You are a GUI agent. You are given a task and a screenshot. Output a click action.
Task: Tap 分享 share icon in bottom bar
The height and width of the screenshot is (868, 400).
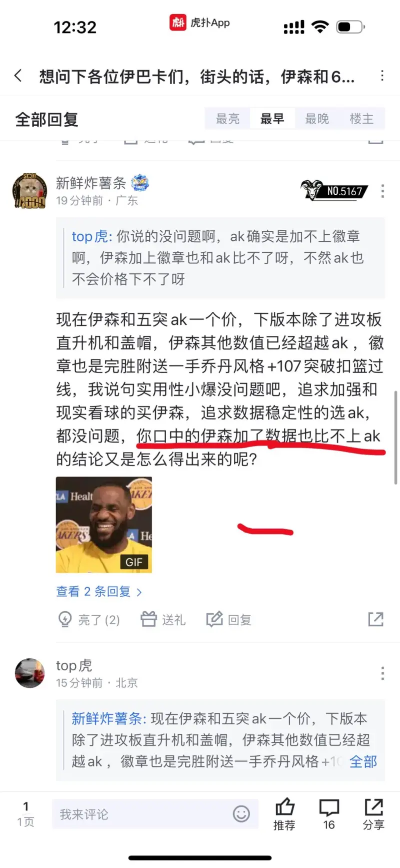point(373,814)
